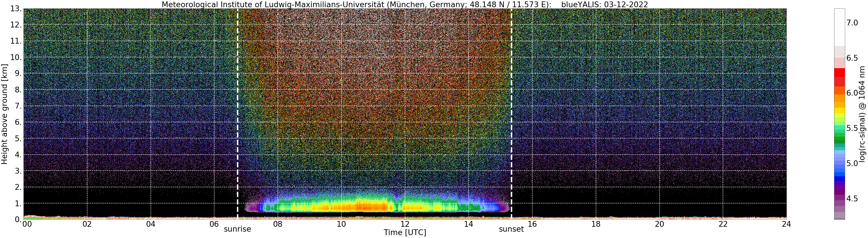Viewport: 868px width, 238px height.
Task: Click the height tick label '5.'
Action: point(18,138)
